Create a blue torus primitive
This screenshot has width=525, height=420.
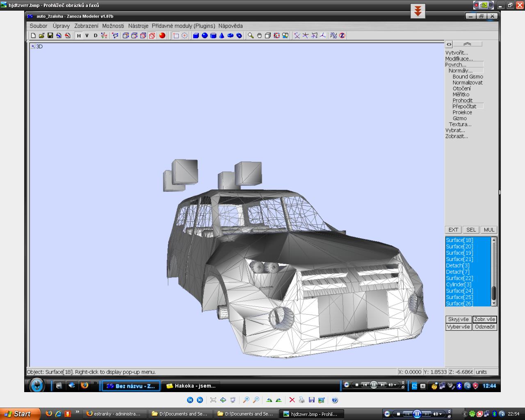click(x=231, y=36)
